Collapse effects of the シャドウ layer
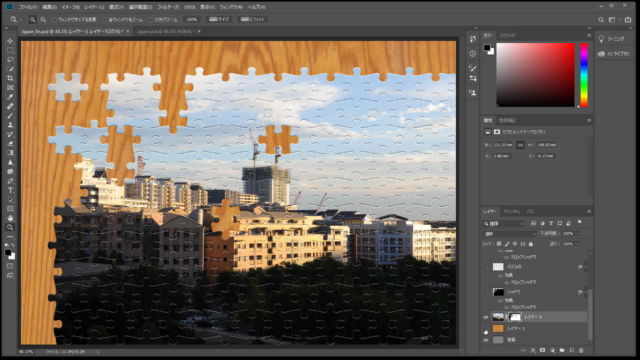The image size is (640, 360). pyautogui.click(x=586, y=292)
